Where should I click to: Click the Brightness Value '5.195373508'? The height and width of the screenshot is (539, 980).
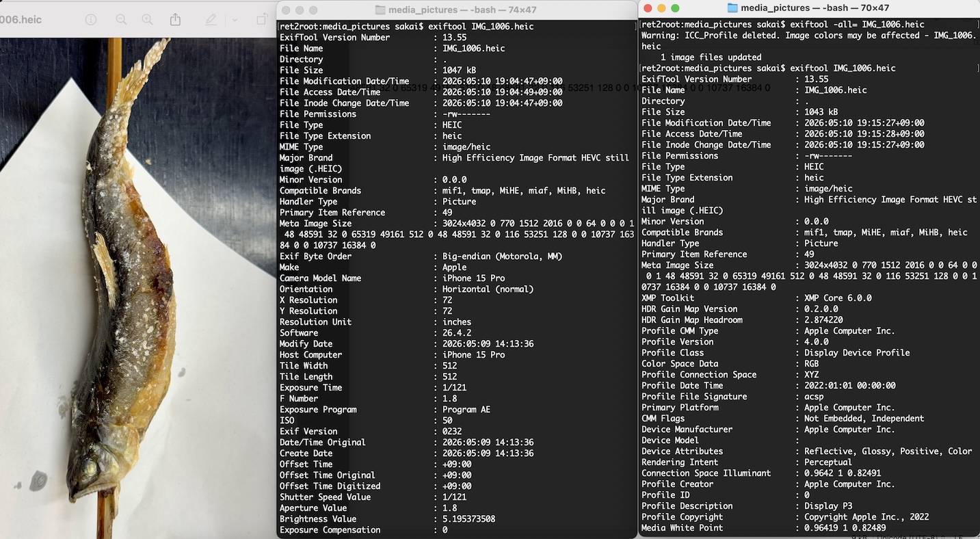tap(469, 519)
